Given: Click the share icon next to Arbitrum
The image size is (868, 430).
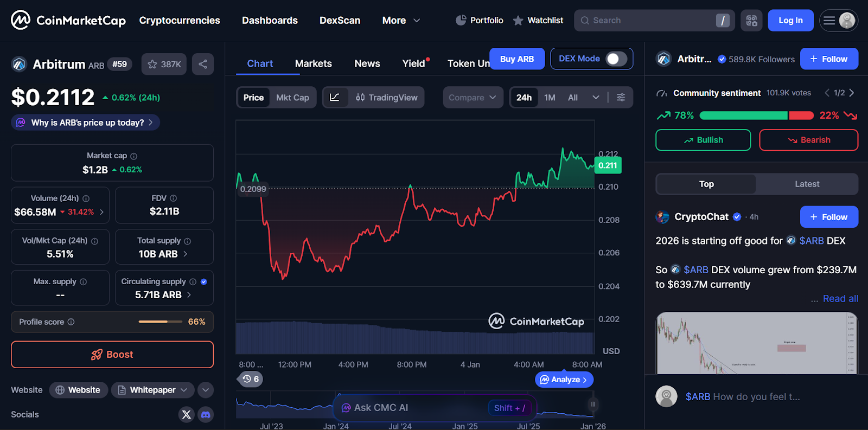Looking at the screenshot, I should coord(202,64).
